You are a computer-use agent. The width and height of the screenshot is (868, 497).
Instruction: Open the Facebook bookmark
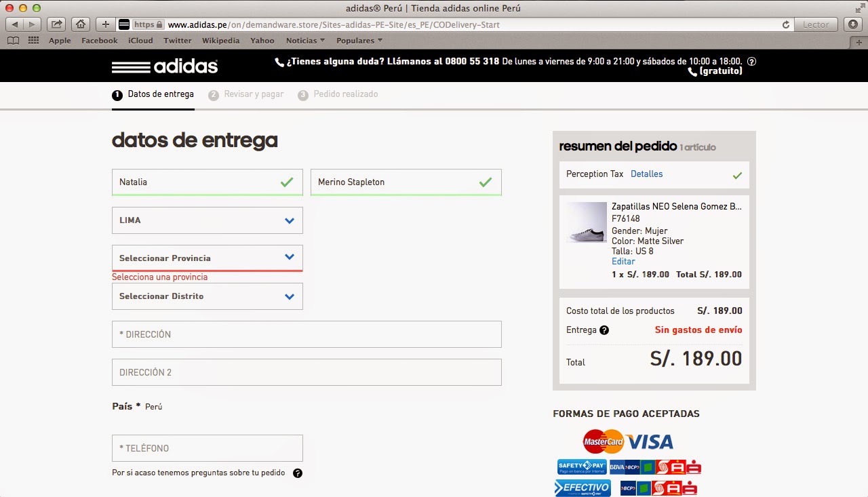[100, 41]
